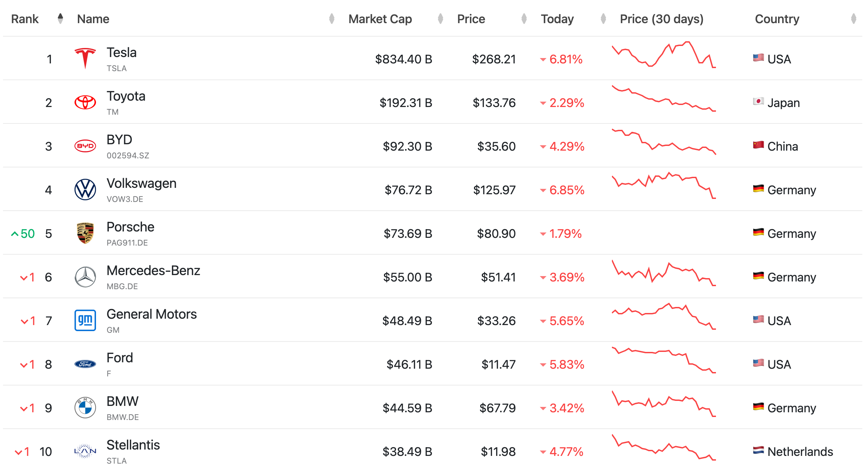Screen dimensions: 868x472
Task: Click the Porsche crest icon
Action: (85, 233)
